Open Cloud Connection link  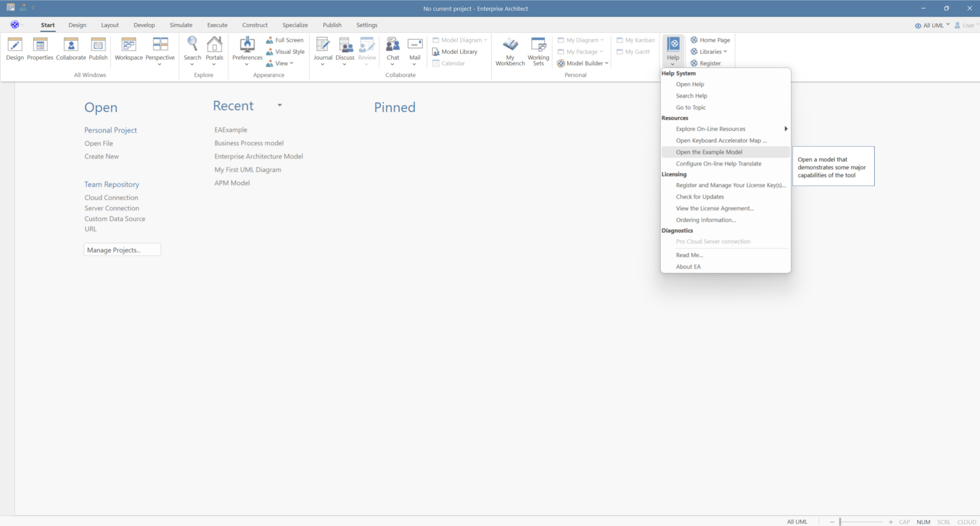point(111,198)
